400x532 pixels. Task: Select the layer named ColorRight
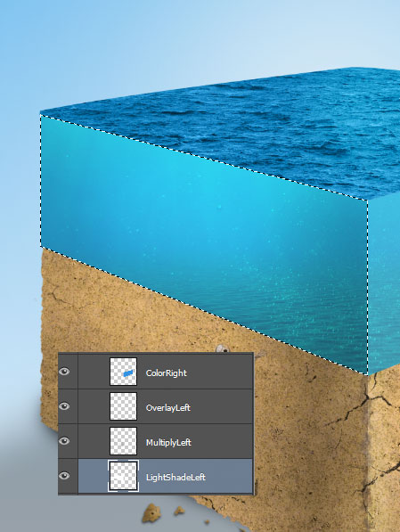click(167, 372)
